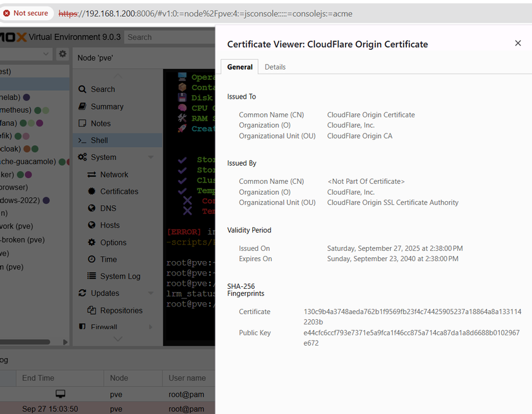Sort by Node column header

tap(133, 378)
